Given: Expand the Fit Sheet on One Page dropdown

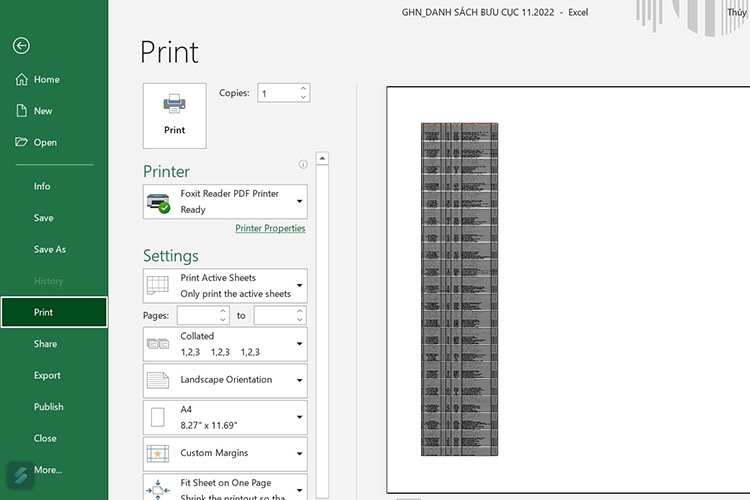Looking at the screenshot, I should click(x=225, y=487).
